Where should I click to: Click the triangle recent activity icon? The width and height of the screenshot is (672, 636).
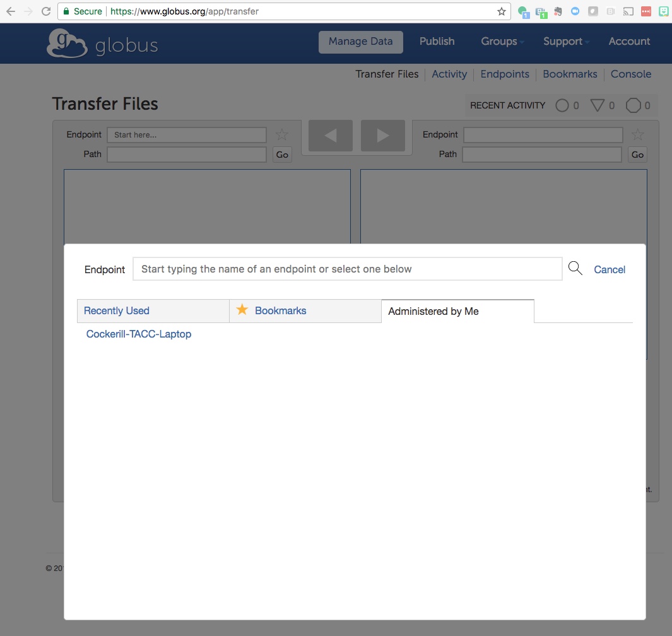click(598, 105)
